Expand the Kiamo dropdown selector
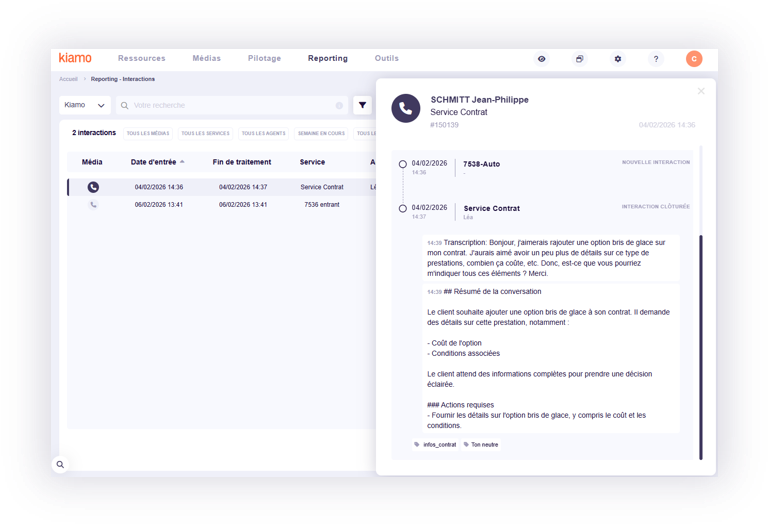Viewport: 769px width, 526px height. tap(84, 105)
